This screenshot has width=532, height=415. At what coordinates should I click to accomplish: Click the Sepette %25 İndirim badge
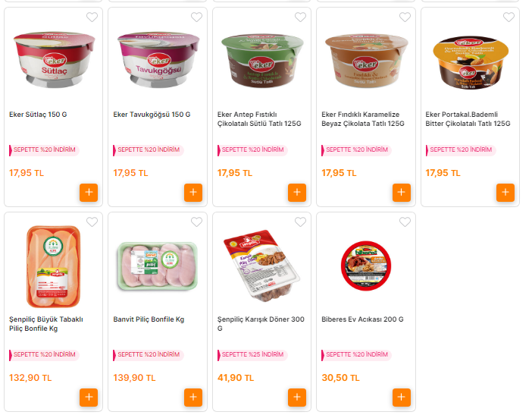coord(252,354)
